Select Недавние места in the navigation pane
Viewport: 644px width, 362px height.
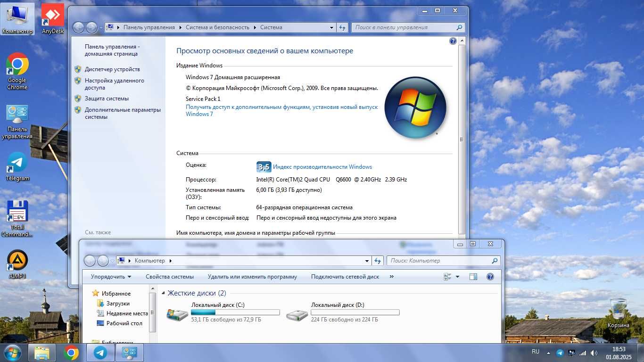tap(127, 313)
